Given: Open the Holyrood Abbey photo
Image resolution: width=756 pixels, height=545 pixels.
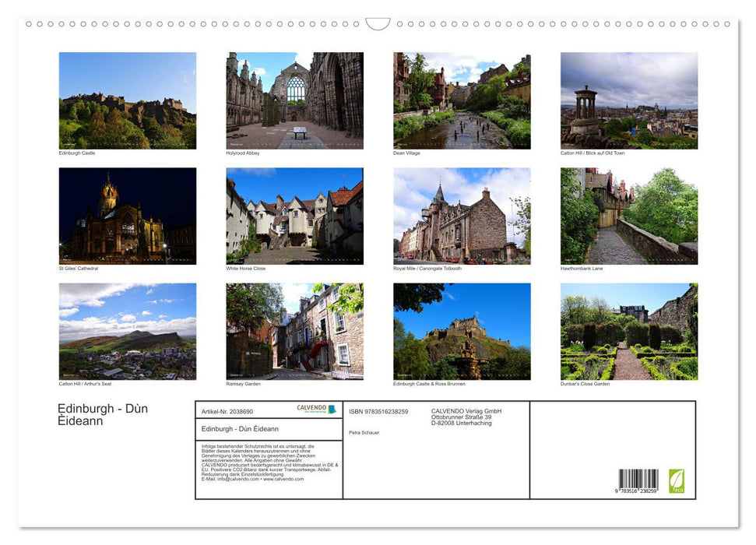Looking at the screenshot, I should (294, 100).
